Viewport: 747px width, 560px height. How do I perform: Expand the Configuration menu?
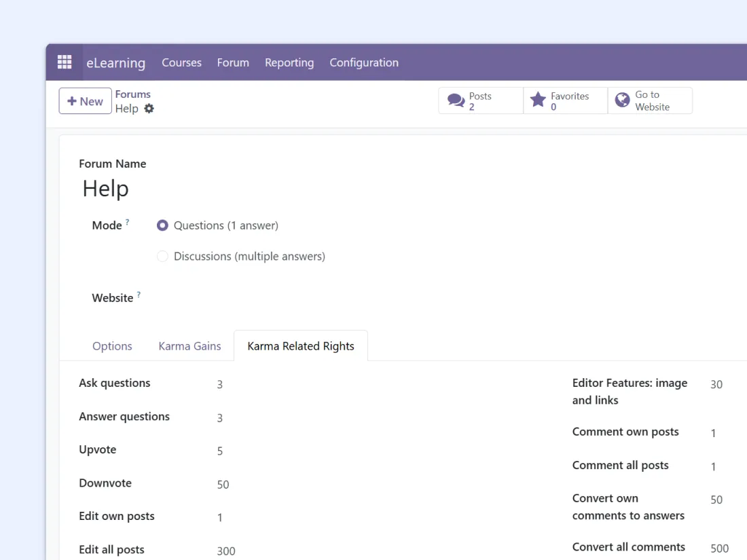pyautogui.click(x=364, y=62)
